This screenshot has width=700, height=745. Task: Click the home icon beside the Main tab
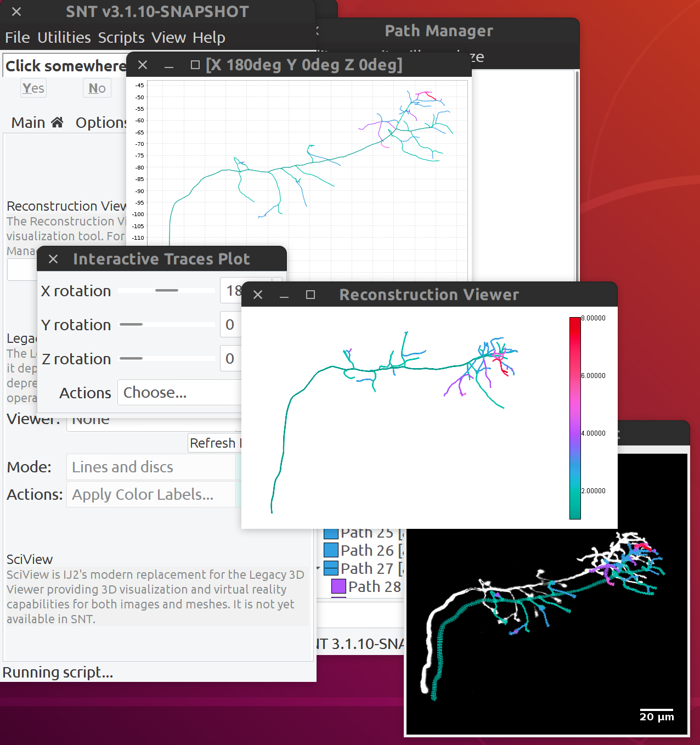point(58,122)
